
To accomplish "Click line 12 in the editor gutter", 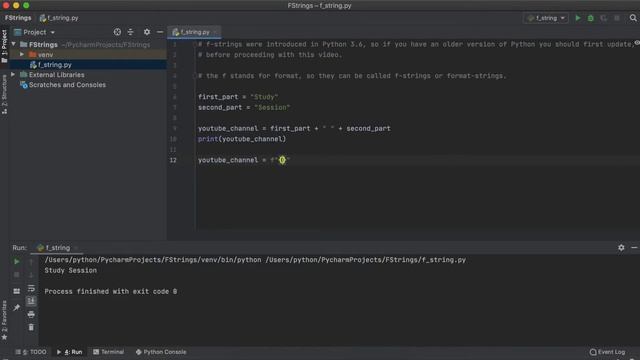I will 173,160.
